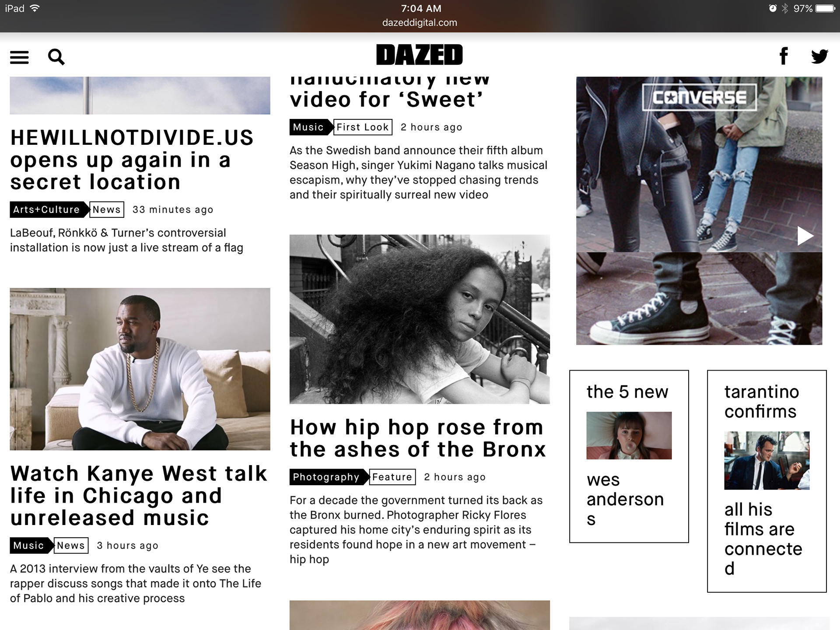Select the First Look tag
Screen dimensions: 840x630
click(363, 127)
